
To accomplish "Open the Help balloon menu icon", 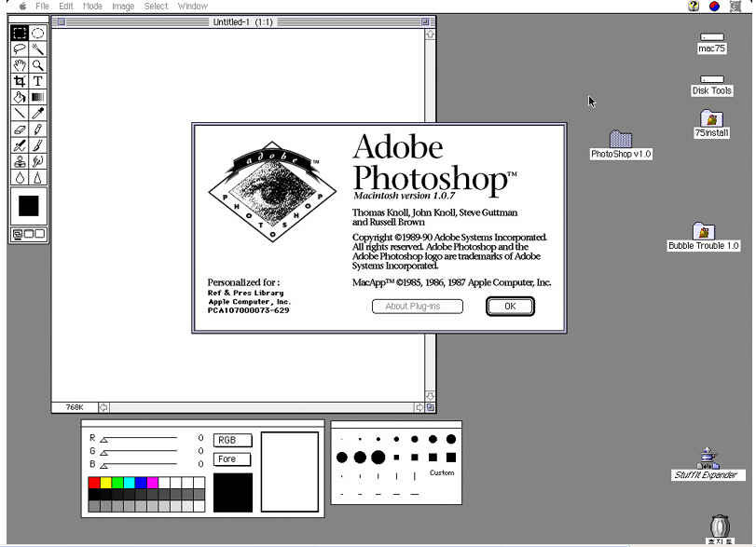I will coord(694,6).
